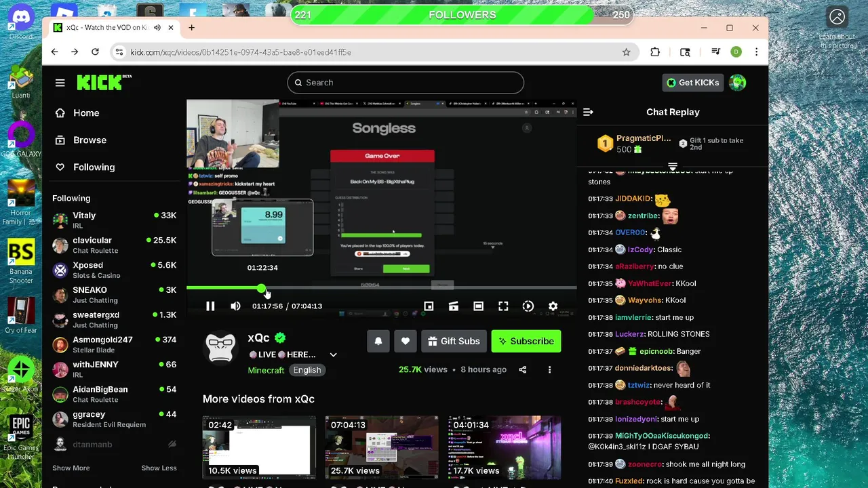The image size is (868, 488).
Task: Click the browser address bar URL
Action: [x=241, y=52]
